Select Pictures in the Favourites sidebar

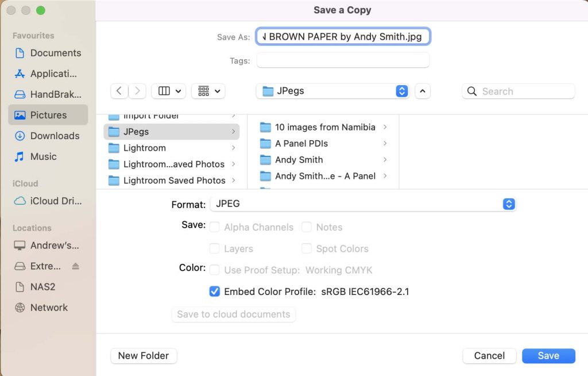48,115
